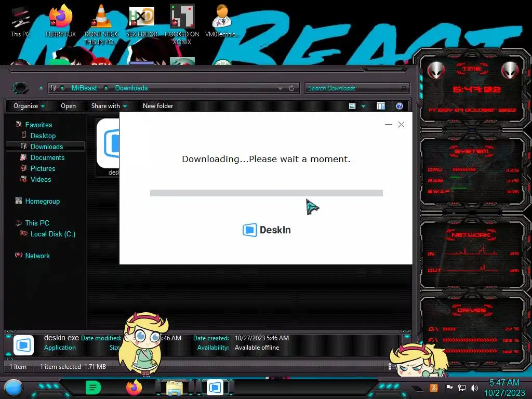Select Homegroup in navigation pane
Screen dimensions: 532x399
(42, 201)
